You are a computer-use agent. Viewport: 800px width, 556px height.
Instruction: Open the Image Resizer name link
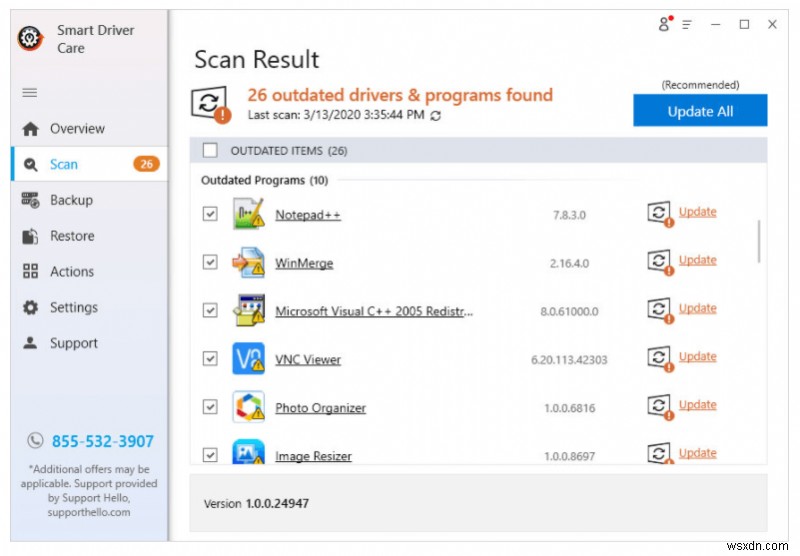(313, 456)
